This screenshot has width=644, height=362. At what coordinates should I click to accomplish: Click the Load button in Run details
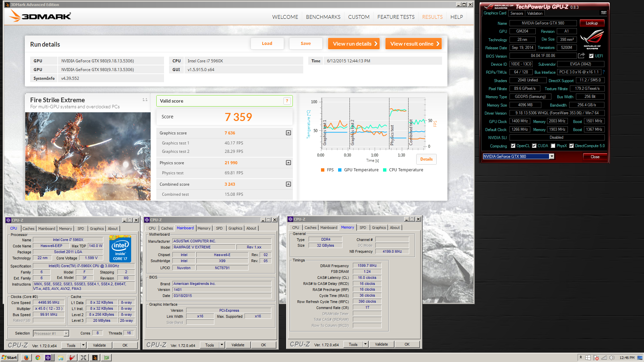click(267, 44)
